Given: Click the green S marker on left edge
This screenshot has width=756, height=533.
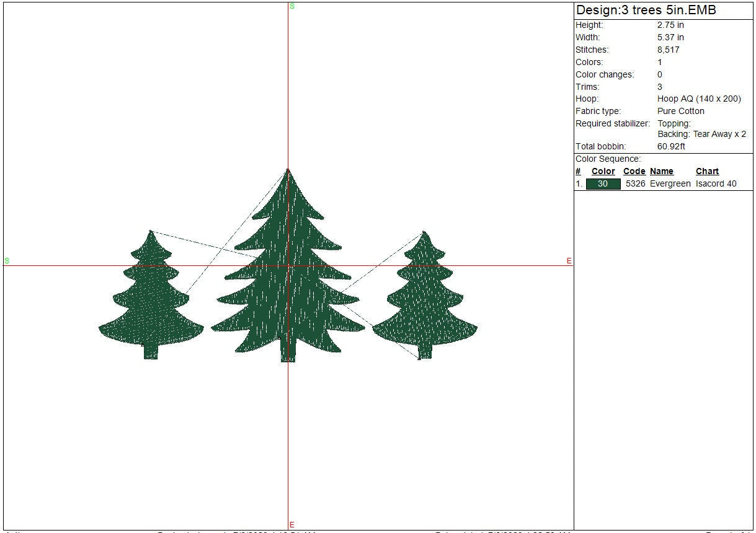Looking at the screenshot, I should pos(7,261).
